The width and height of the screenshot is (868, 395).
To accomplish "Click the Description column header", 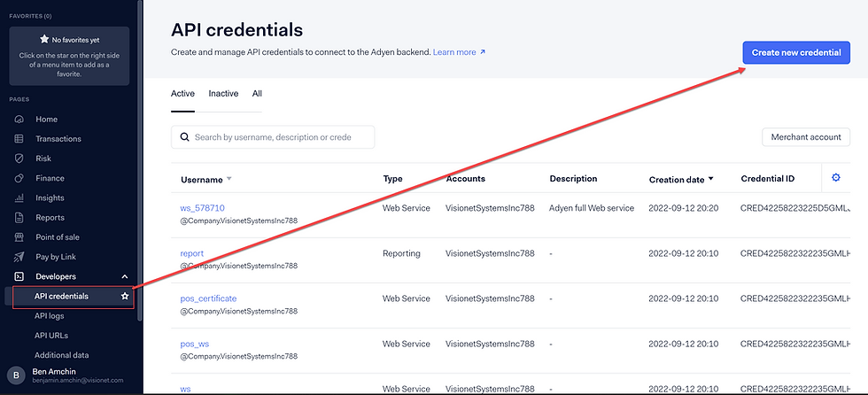I will [x=574, y=179].
